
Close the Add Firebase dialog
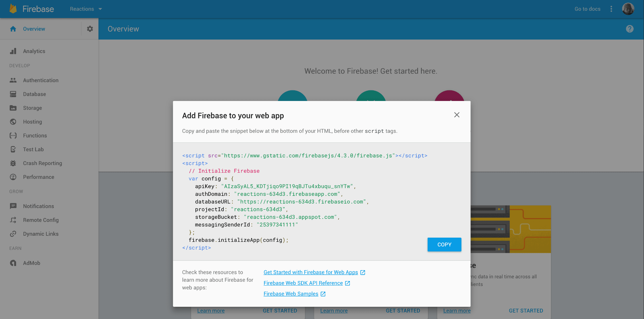pos(457,115)
